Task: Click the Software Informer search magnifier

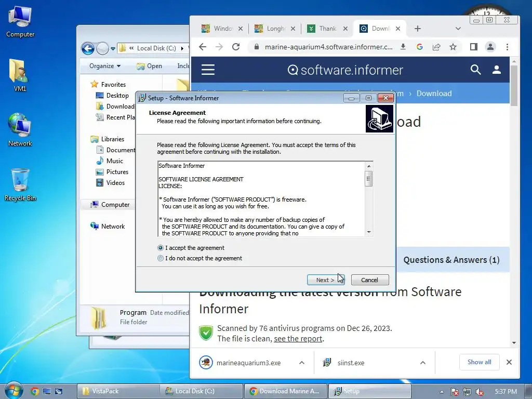Action: coord(476,70)
